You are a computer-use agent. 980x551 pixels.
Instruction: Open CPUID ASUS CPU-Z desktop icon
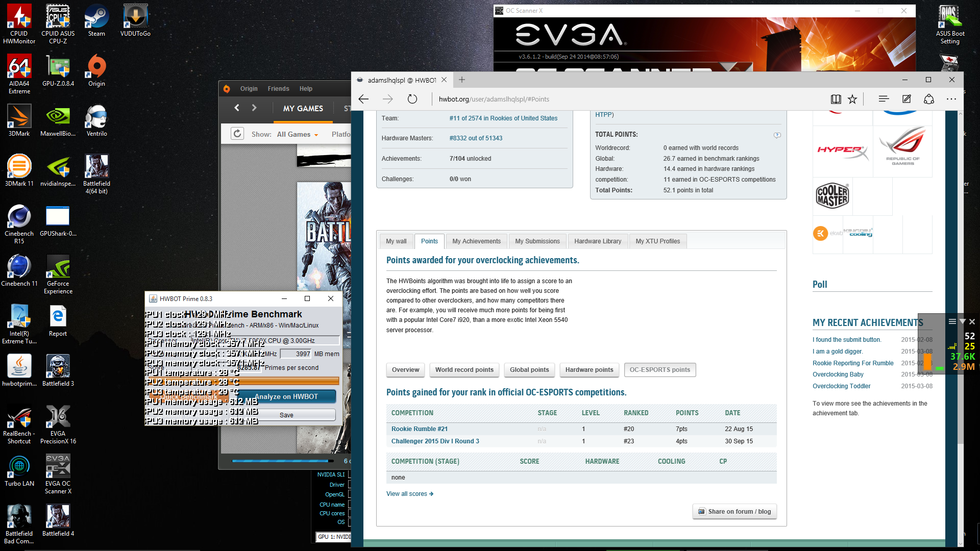tap(58, 24)
